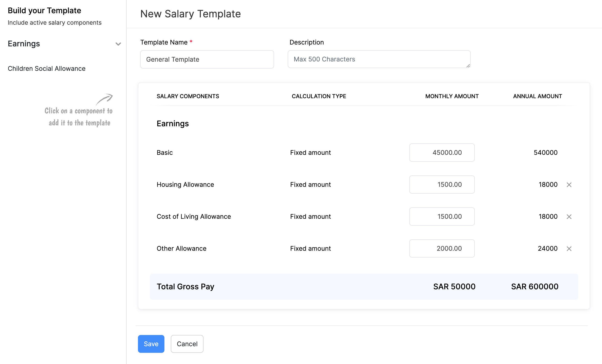Remove the Cost of Living Allowance component
The width and height of the screenshot is (602, 364).
pyautogui.click(x=569, y=217)
